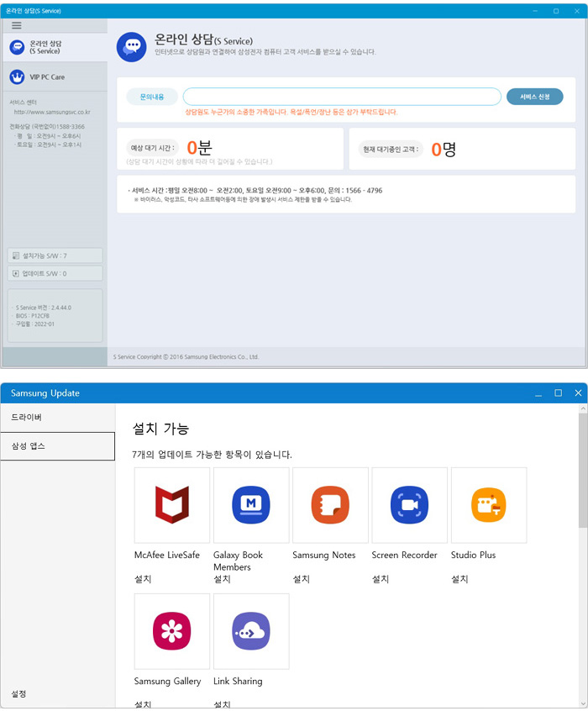Click the Screen Recorder icon
The width and height of the screenshot is (588, 711).
coord(409,505)
